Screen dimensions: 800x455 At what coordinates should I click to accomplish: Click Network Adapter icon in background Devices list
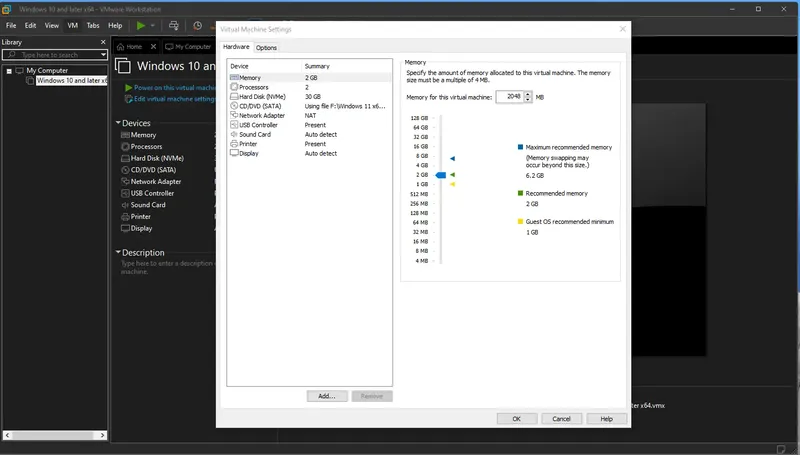click(125, 182)
